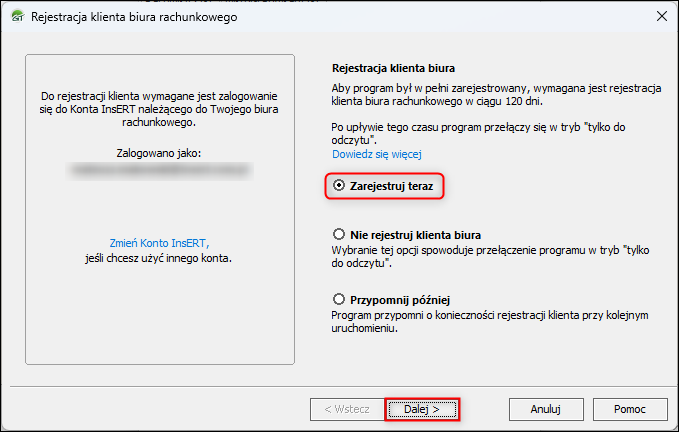Click the text requiring Konto InsERT login

point(159,109)
